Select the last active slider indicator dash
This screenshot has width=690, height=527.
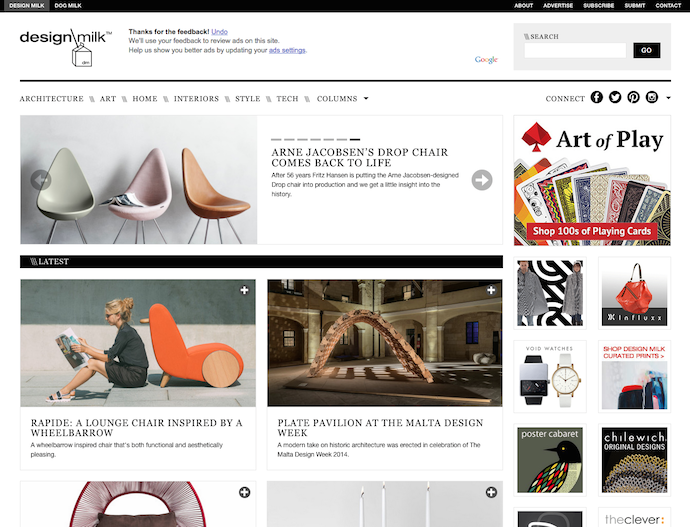(x=355, y=139)
